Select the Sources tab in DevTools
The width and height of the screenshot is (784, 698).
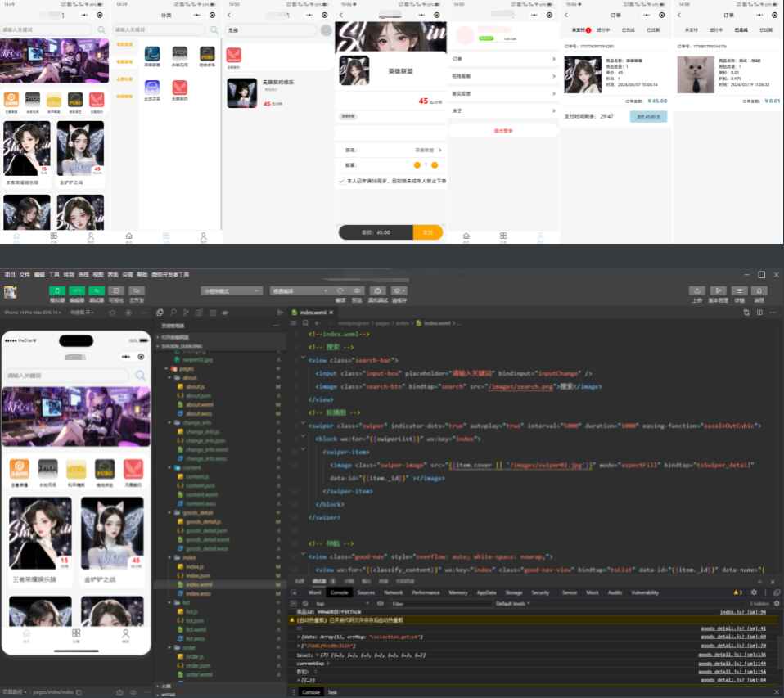coord(366,592)
